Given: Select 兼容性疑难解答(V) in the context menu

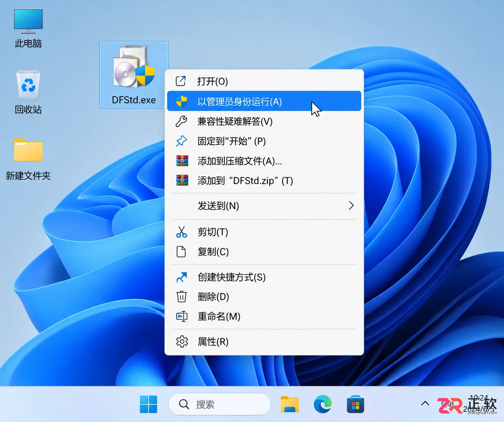Looking at the screenshot, I should click(x=264, y=121).
